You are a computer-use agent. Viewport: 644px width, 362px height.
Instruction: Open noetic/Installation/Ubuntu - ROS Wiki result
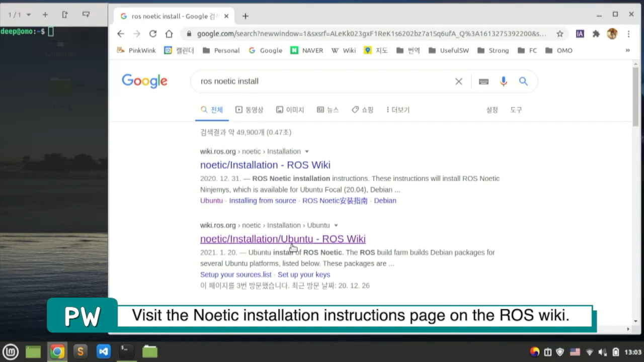[x=283, y=239]
